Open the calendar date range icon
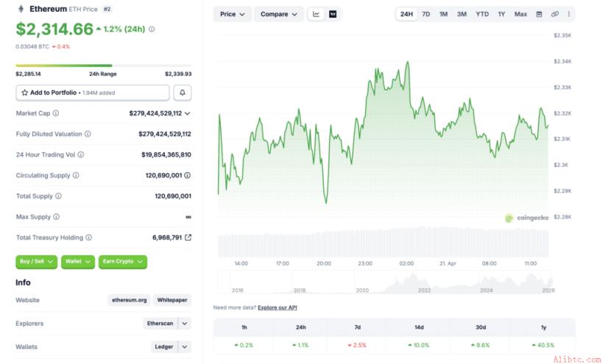The width and height of the screenshot is (603, 364). point(539,14)
